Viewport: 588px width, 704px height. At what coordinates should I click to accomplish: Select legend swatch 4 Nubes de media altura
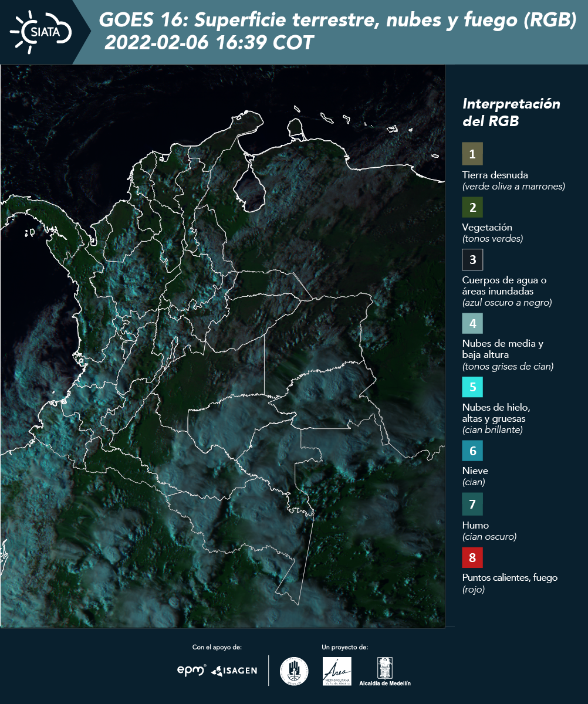pos(472,323)
